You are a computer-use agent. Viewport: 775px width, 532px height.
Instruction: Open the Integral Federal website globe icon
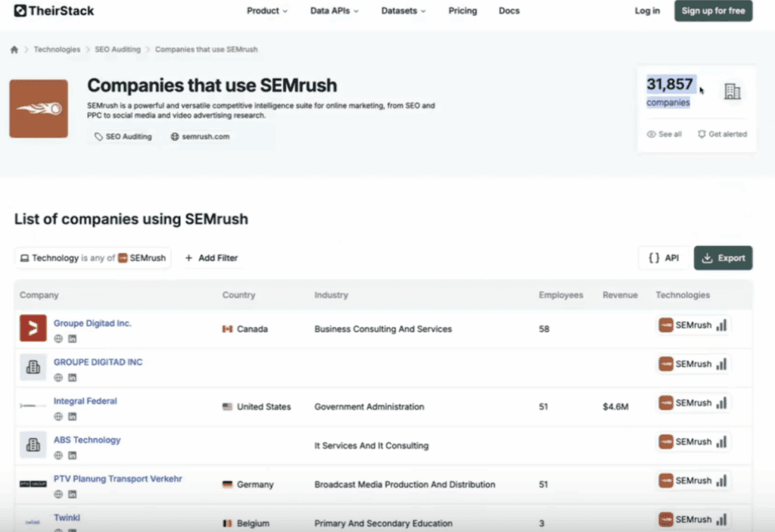pos(58,416)
